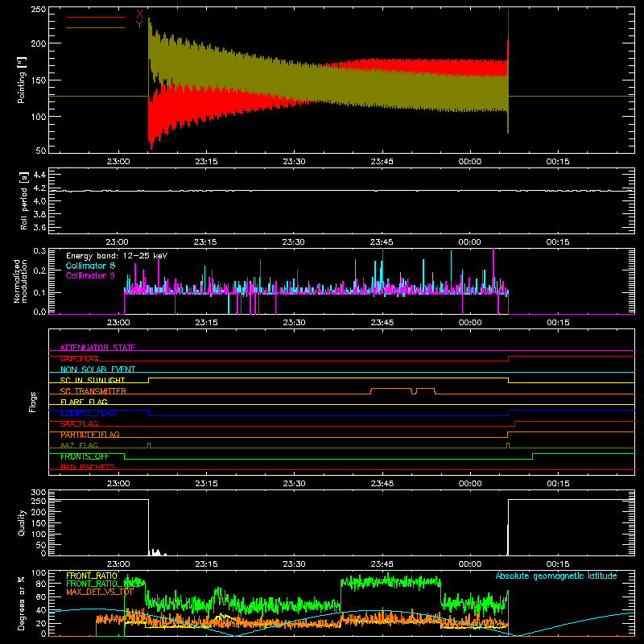Click 23:00 tick under the Flags plot

[x=118, y=484]
